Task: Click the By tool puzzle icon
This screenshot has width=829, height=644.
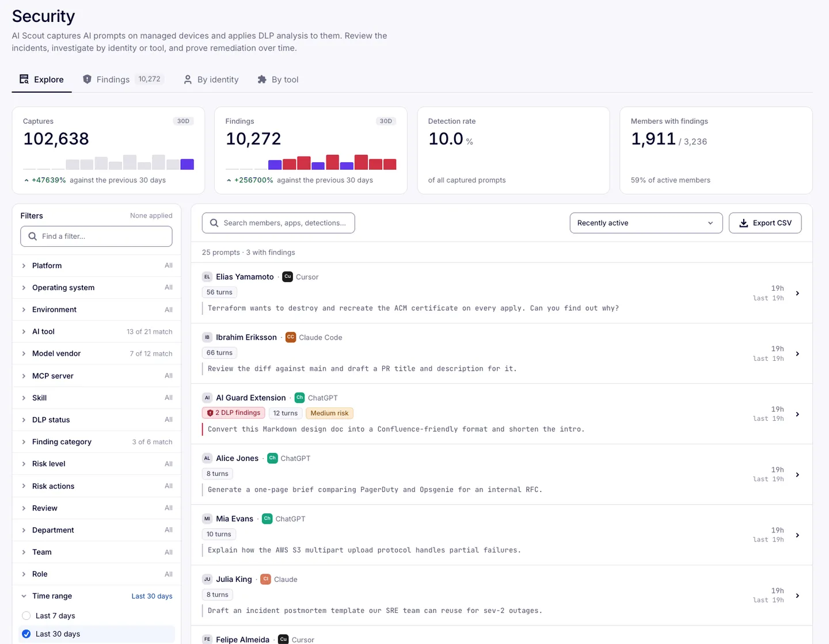Action: 262,79
